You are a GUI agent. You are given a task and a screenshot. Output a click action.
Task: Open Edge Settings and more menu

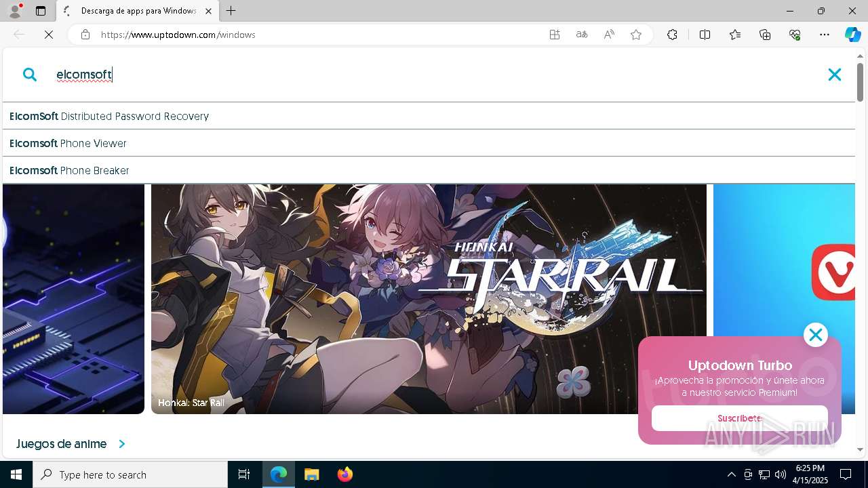825,35
